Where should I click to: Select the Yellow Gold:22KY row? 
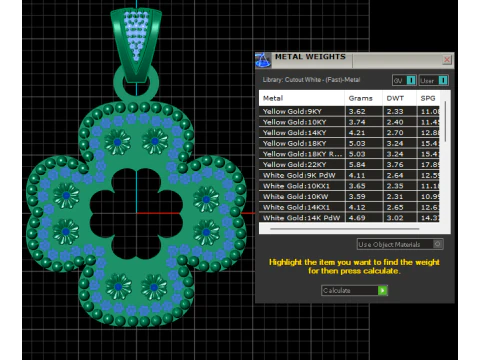pos(349,165)
